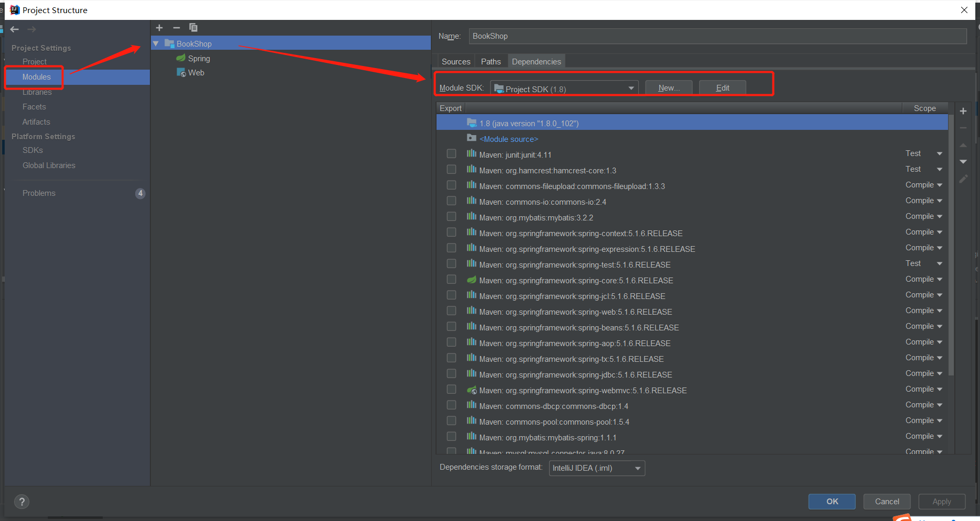This screenshot has height=521, width=980.
Task: Collapse the BookShop module tree node
Action: coord(156,43)
